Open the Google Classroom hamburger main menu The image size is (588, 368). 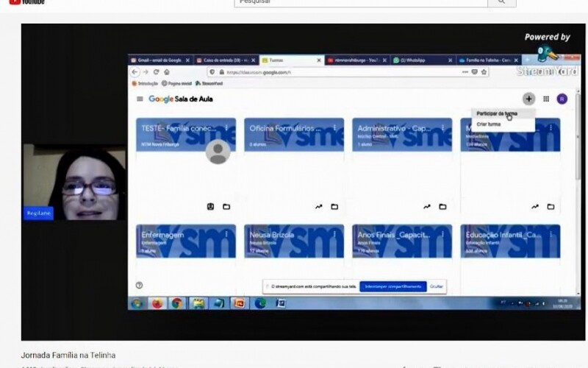click(140, 99)
